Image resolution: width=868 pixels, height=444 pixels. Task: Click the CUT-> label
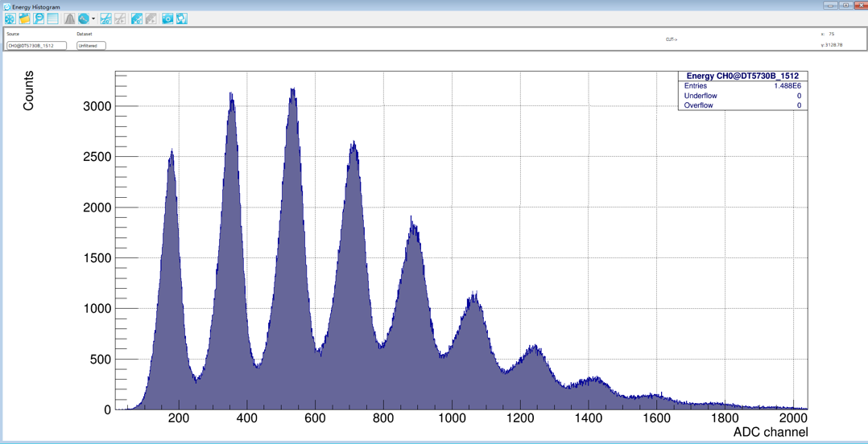coord(672,39)
